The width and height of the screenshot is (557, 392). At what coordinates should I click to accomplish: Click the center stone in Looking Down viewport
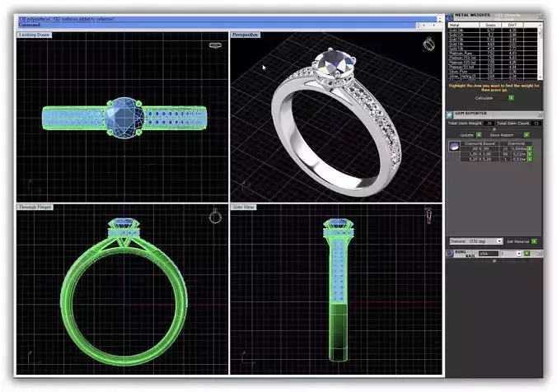click(124, 118)
